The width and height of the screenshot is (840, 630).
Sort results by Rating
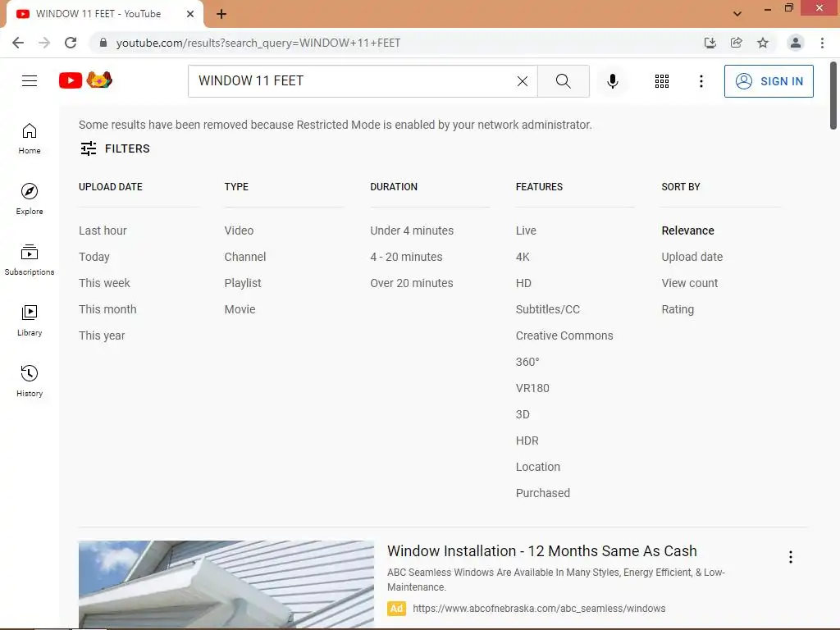coord(678,309)
